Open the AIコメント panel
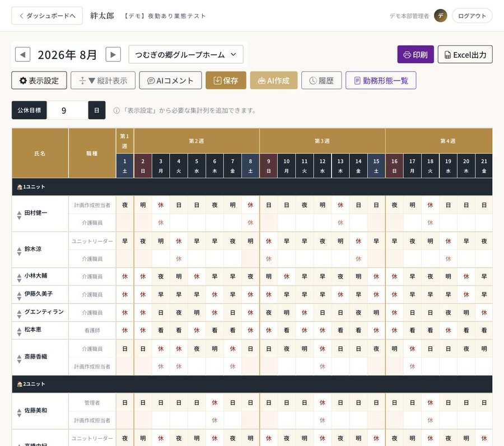 [x=170, y=80]
